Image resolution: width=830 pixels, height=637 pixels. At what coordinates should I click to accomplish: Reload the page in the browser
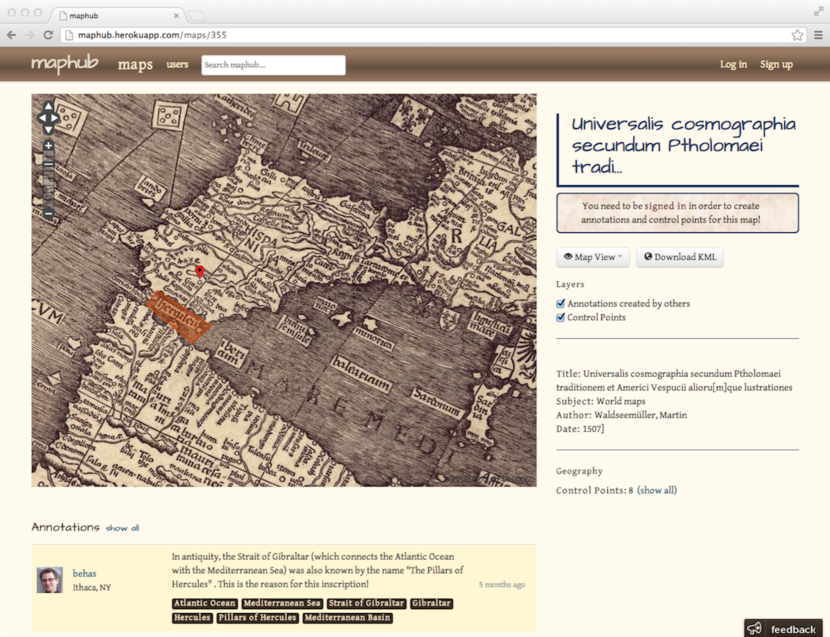(x=48, y=35)
